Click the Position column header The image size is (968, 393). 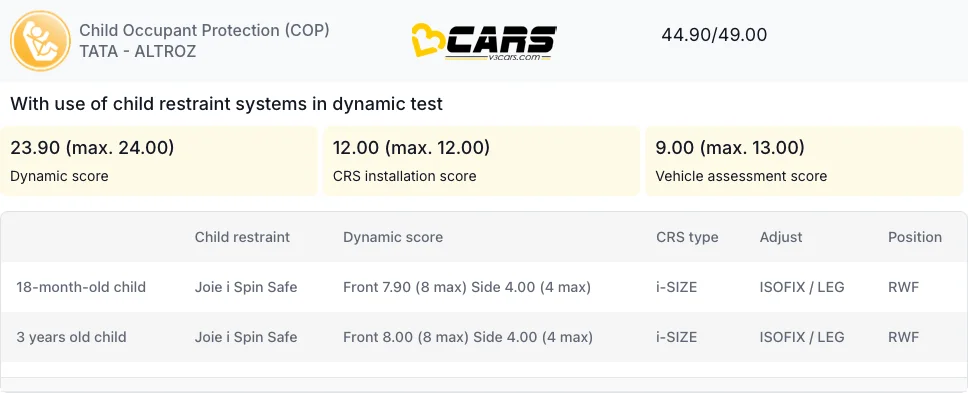pyautogui.click(x=915, y=238)
